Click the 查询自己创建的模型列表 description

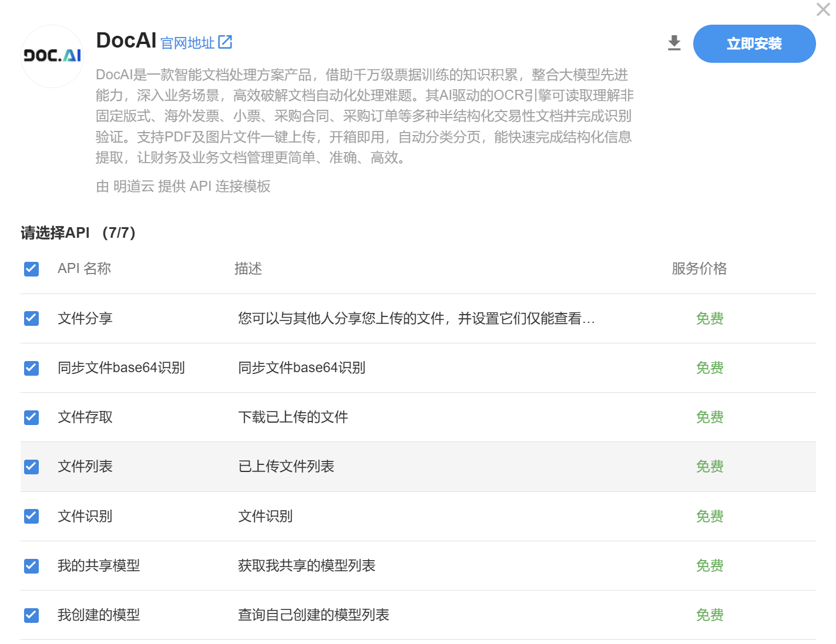tap(313, 615)
